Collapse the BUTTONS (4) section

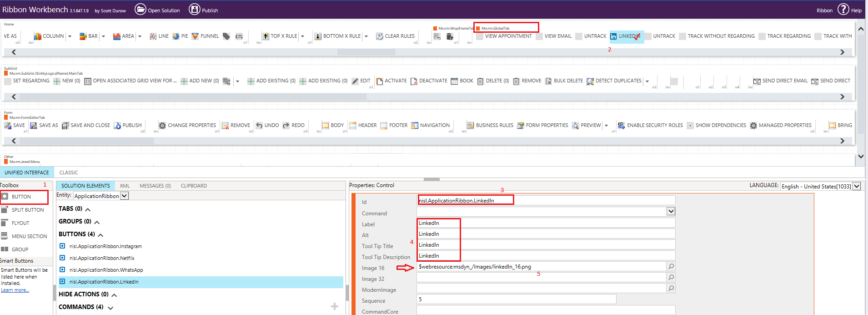tap(100, 235)
